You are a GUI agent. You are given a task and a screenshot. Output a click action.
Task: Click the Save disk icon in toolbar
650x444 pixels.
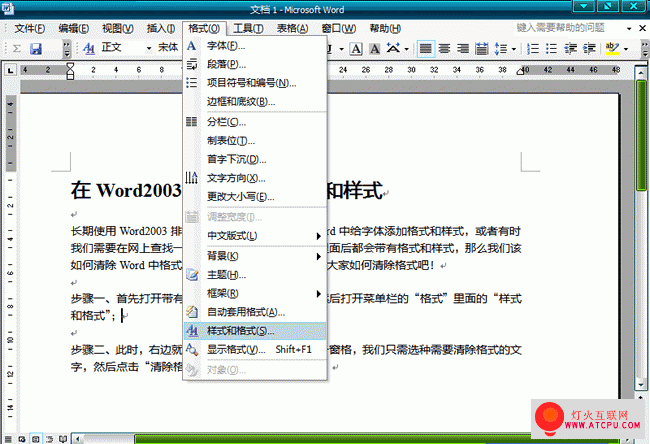click(x=36, y=49)
